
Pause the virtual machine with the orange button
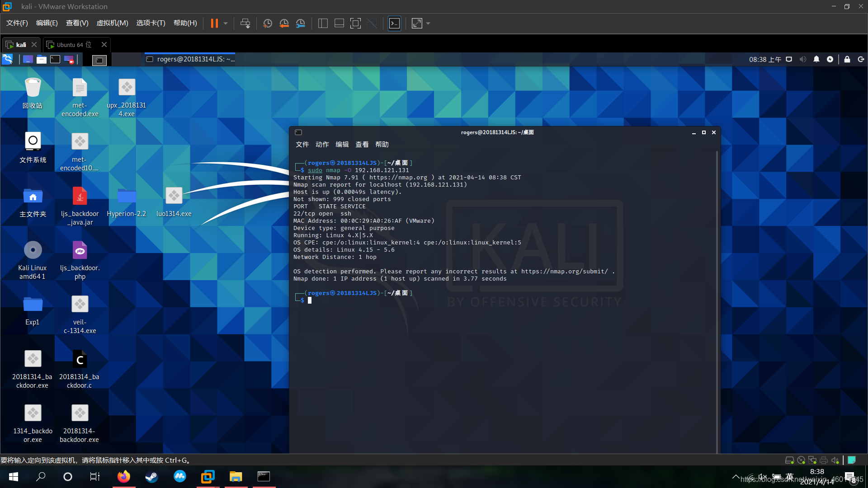click(214, 23)
